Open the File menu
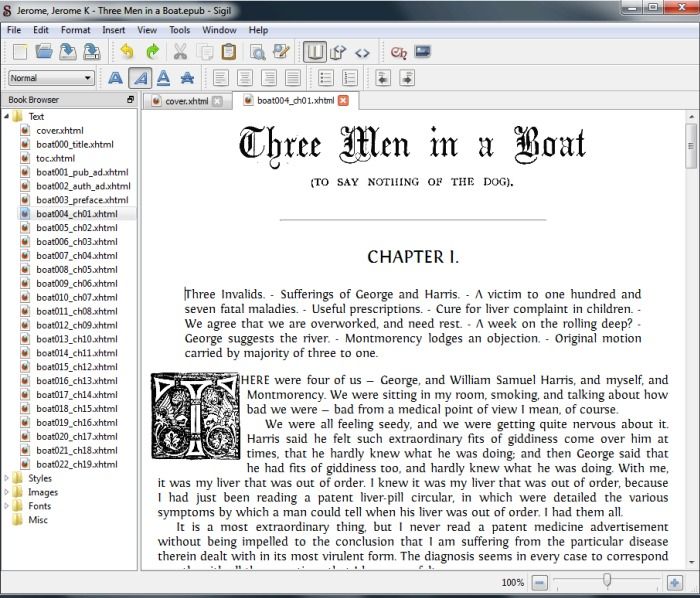The image size is (700, 598). pyautogui.click(x=14, y=30)
